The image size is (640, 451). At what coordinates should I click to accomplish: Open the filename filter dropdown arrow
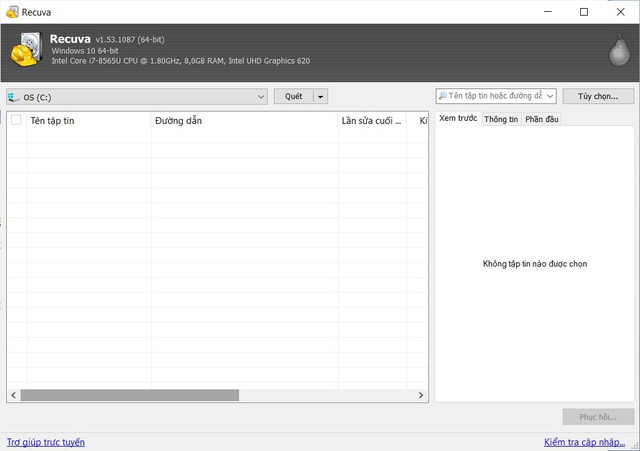[550, 97]
